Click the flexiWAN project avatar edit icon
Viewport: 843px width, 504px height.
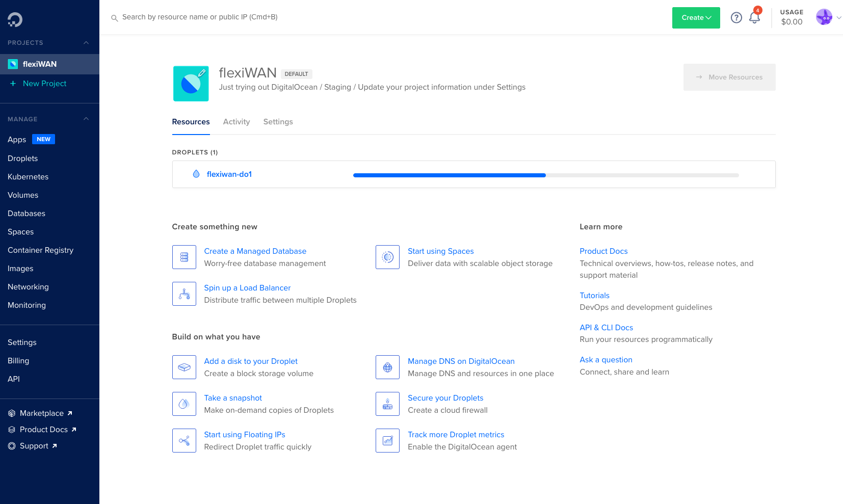[202, 73]
